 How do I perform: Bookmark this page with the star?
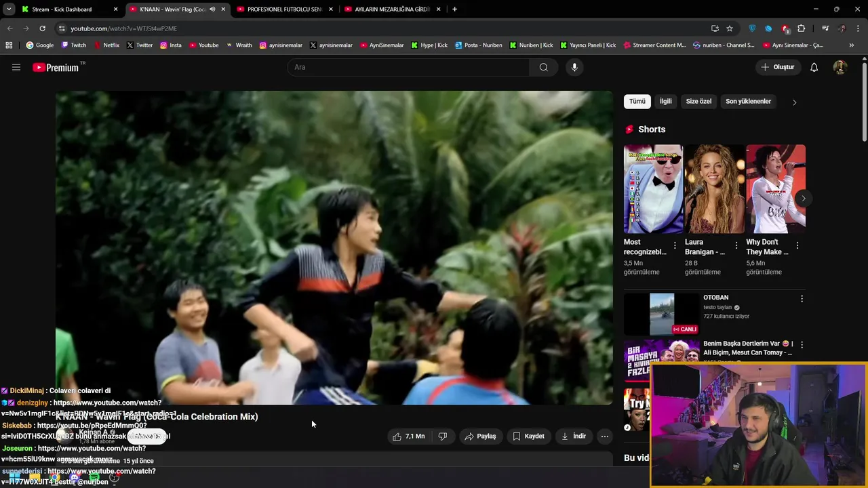click(x=730, y=28)
